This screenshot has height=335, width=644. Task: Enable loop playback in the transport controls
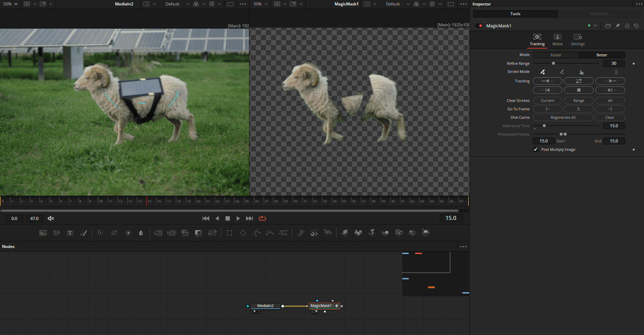coord(263,218)
